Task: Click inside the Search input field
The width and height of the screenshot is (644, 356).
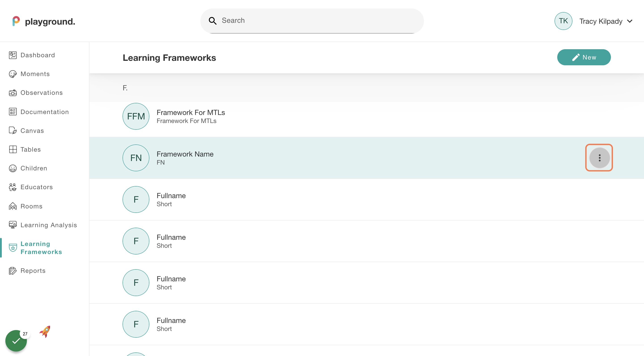Action: 300,21
